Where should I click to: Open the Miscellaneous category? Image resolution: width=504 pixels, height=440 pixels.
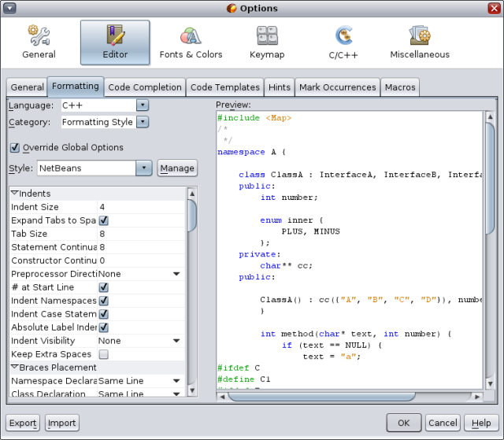pos(420,43)
